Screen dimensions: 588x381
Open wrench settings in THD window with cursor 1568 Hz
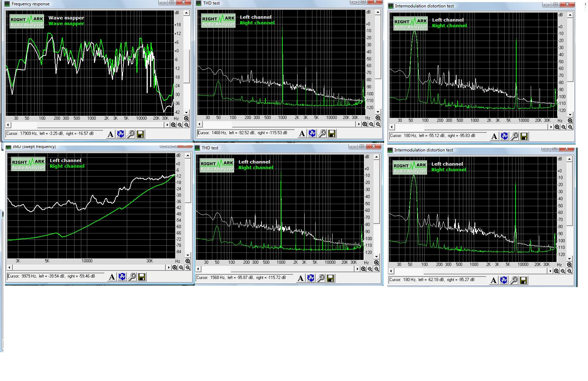click(320, 278)
